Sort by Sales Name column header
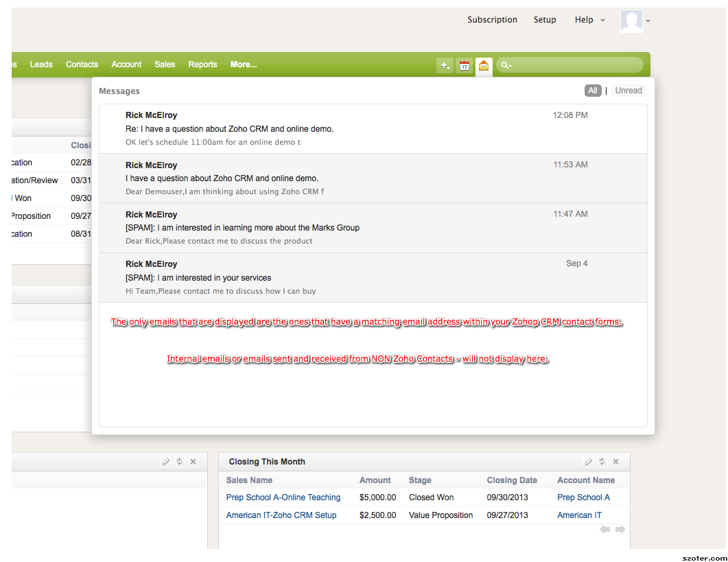728x562 pixels. click(249, 480)
